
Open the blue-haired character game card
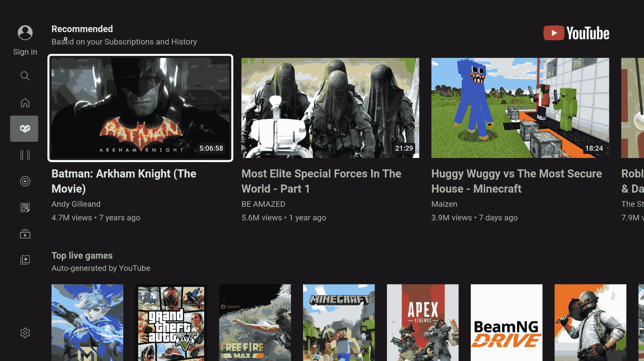(87, 323)
